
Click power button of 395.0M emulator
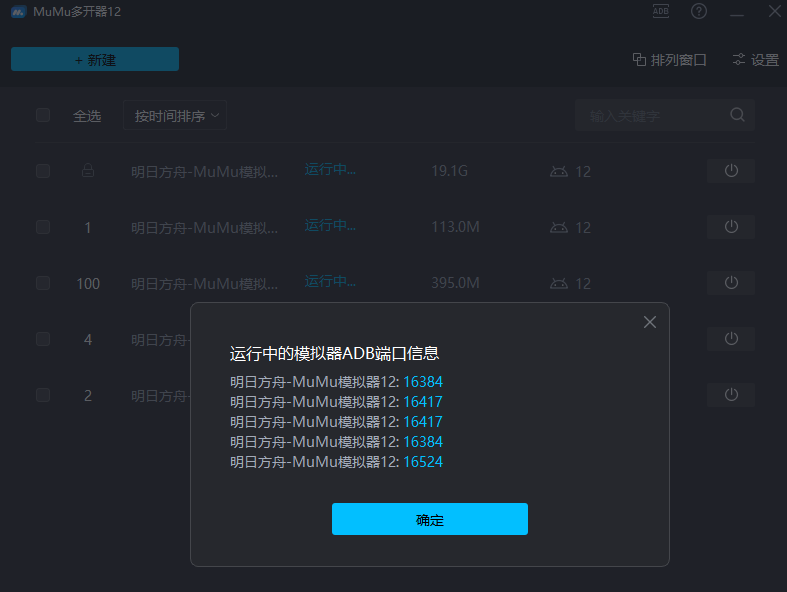click(731, 283)
